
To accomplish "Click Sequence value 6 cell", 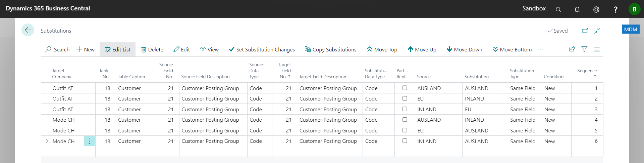I will tap(587, 141).
